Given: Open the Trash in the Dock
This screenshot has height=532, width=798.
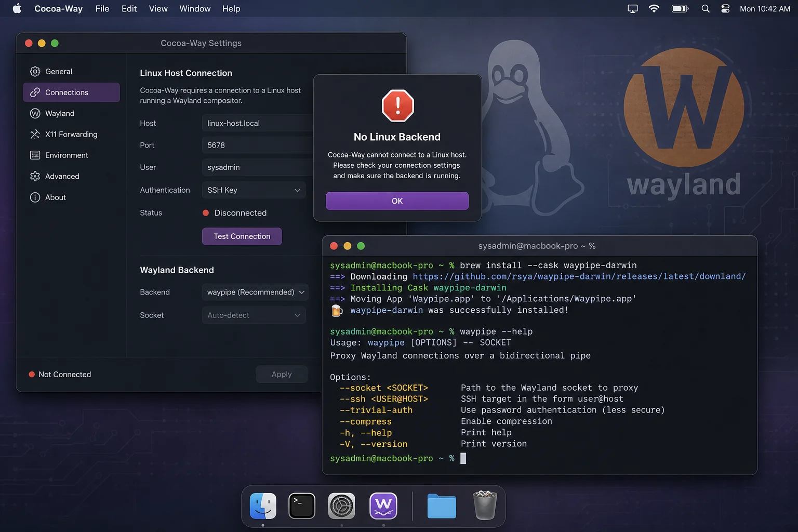Looking at the screenshot, I should click(485, 505).
